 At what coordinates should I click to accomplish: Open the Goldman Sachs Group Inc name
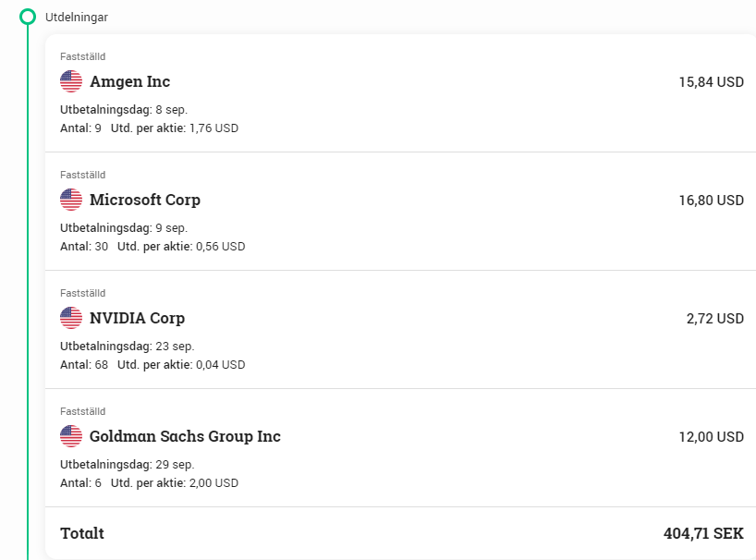click(185, 436)
